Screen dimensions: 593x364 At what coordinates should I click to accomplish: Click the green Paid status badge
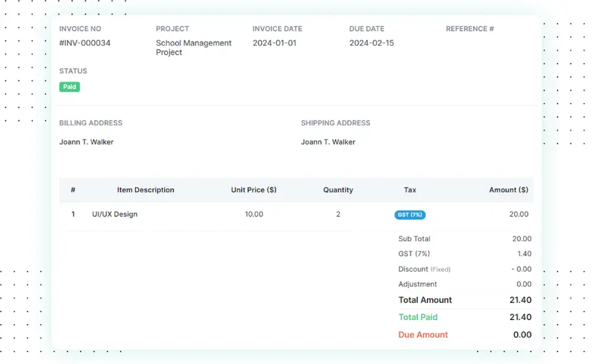(69, 87)
